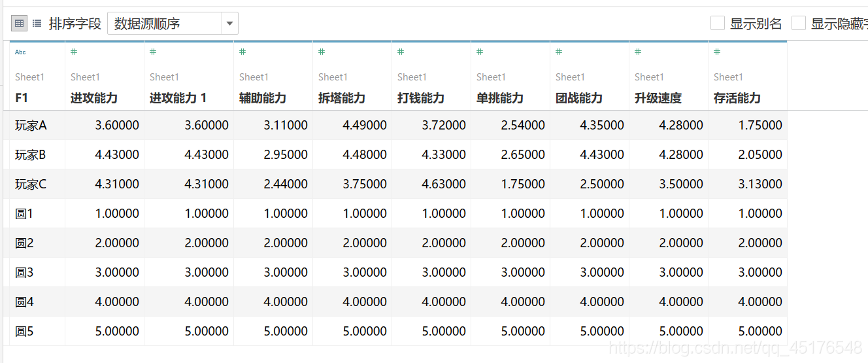Screen dimensions: 868x363
Task: Click number type icon above 打钱能力
Action: pyautogui.click(x=401, y=52)
